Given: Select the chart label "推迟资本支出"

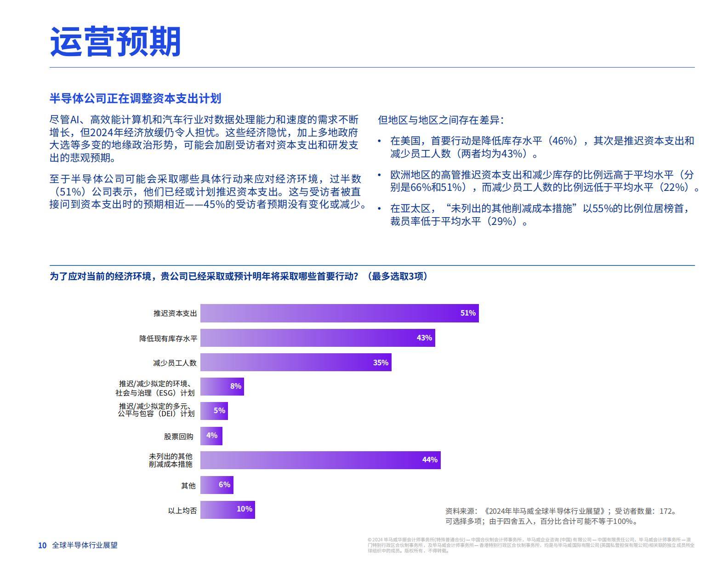Looking at the screenshot, I should [x=175, y=313].
